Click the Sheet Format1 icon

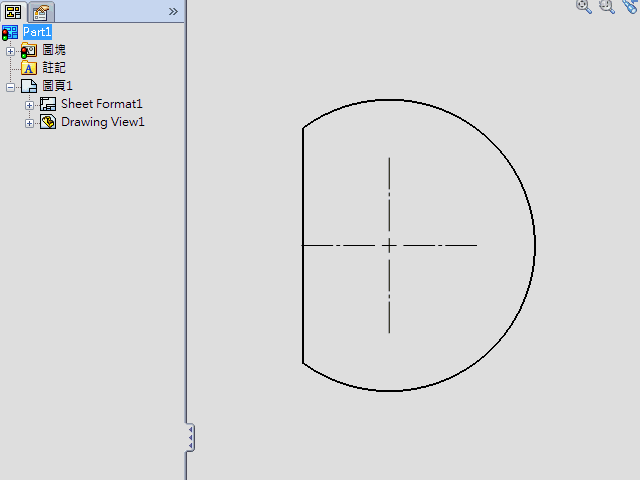click(x=48, y=104)
